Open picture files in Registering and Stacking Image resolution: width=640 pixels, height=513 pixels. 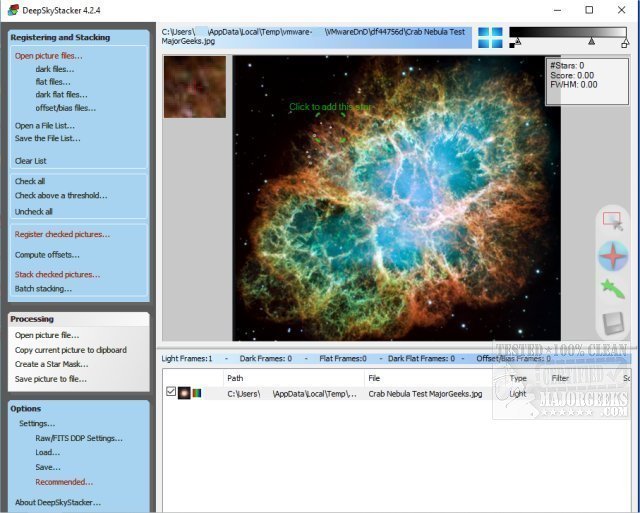click(49, 56)
